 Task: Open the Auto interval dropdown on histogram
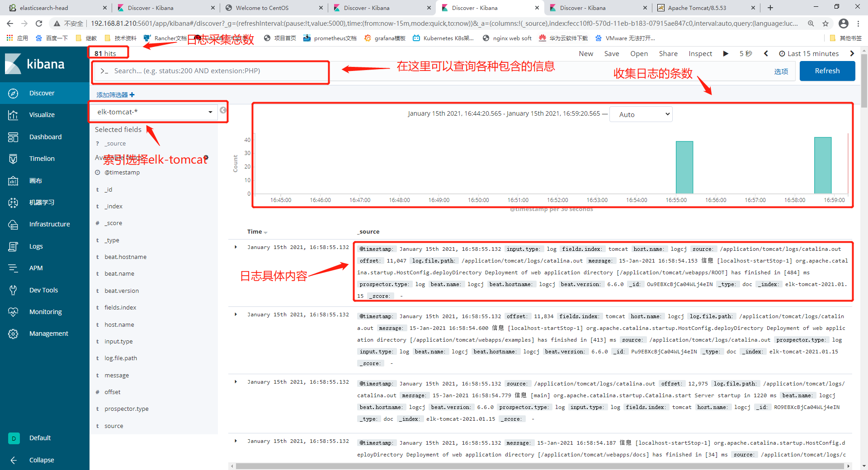[x=641, y=114]
